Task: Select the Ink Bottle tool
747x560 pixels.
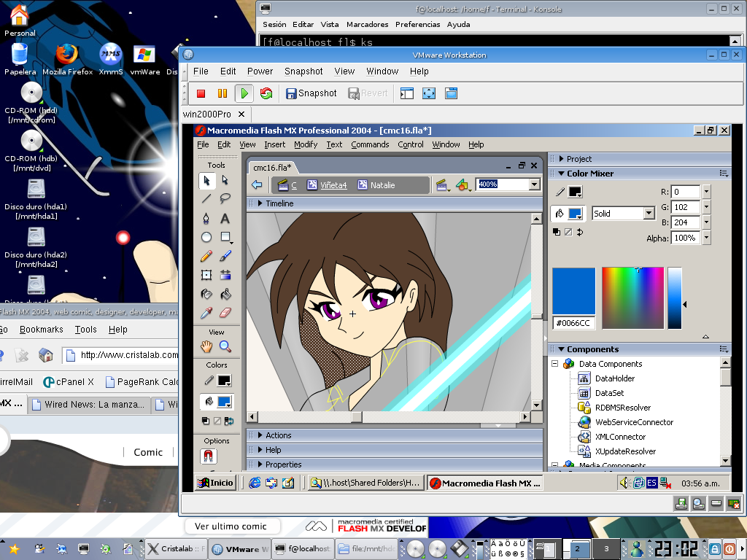Action: (x=206, y=295)
